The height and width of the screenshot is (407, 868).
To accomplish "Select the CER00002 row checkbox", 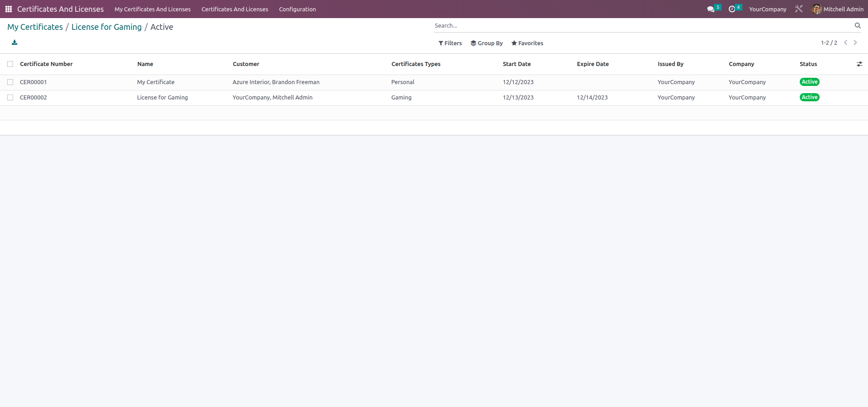I will pos(10,98).
